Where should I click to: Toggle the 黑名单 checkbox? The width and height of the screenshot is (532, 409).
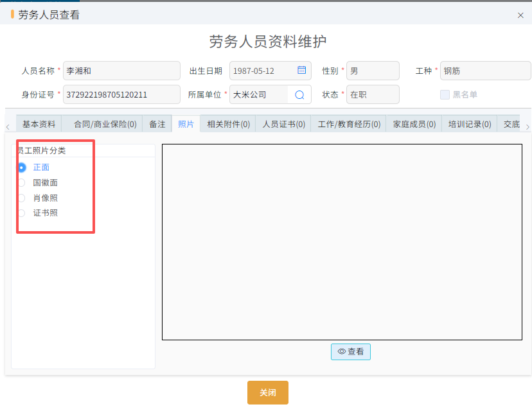445,94
